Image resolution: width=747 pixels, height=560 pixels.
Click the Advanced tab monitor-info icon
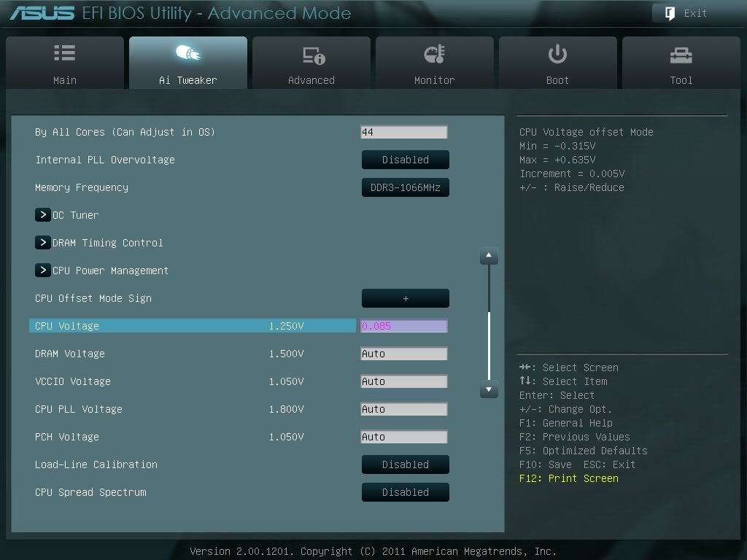pyautogui.click(x=314, y=55)
